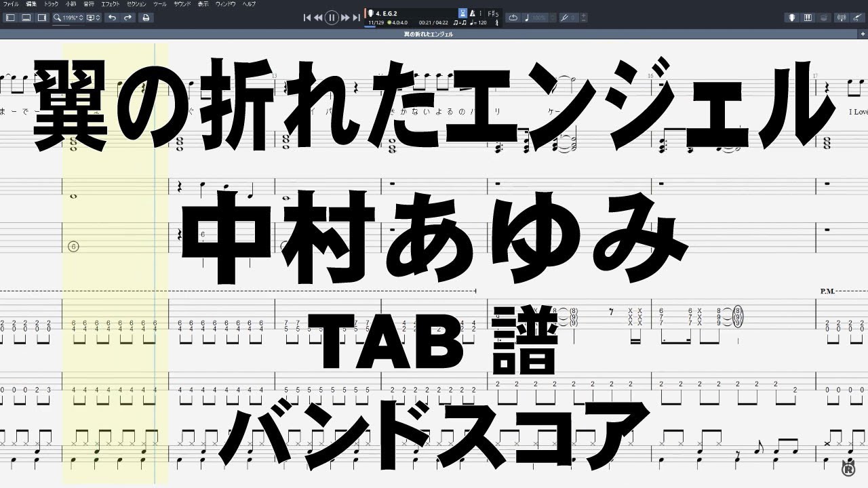
Task: Toggle the metronome
Action: click(x=473, y=13)
